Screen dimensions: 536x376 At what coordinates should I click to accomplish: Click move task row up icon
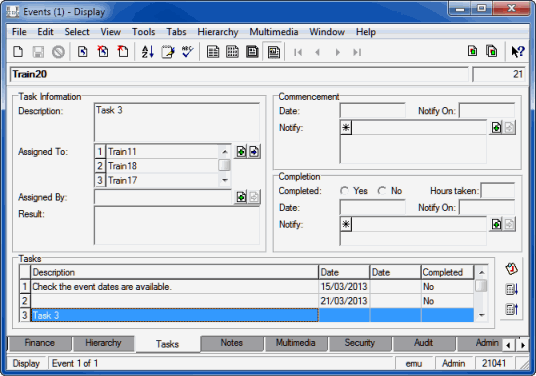coord(512,309)
